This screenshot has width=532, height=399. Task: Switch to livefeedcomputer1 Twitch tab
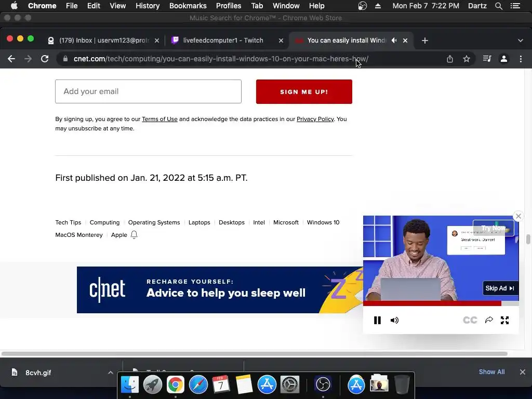[223, 41]
